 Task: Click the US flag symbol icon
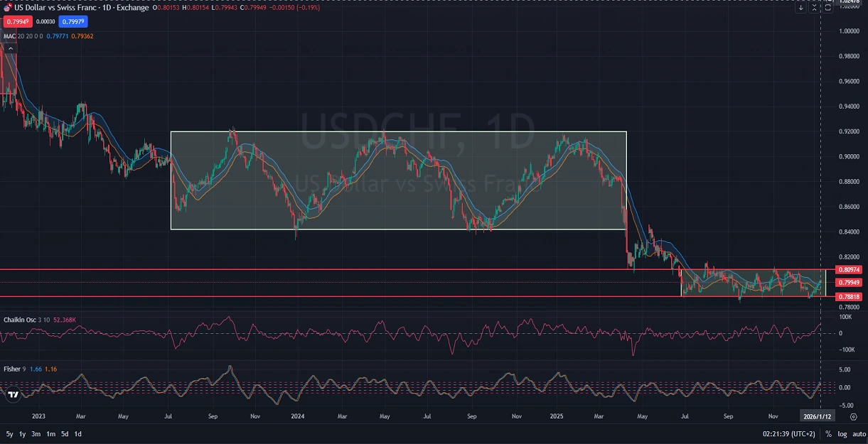[x=8, y=7]
